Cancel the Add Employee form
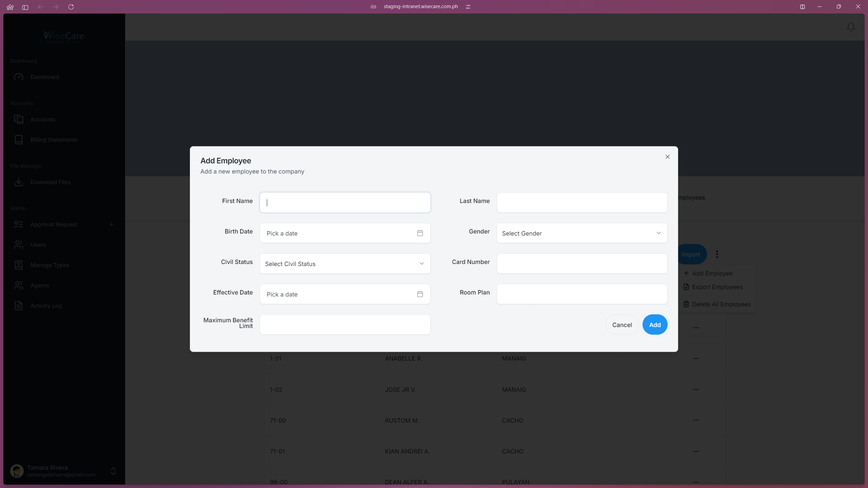This screenshot has height=488, width=868. (622, 325)
